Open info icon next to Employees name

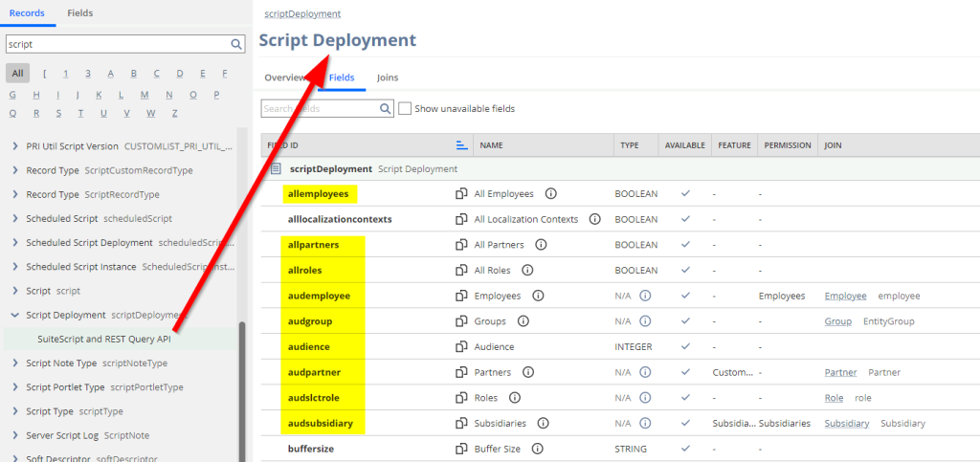pos(538,296)
